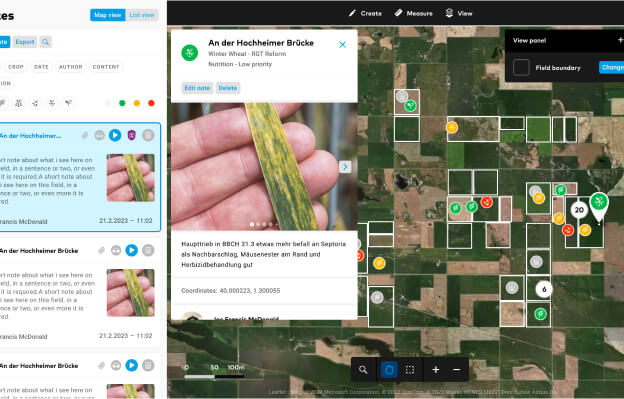The width and height of the screenshot is (624, 399).
Task: Filter notes by red priority dot
Action: pos(151,103)
